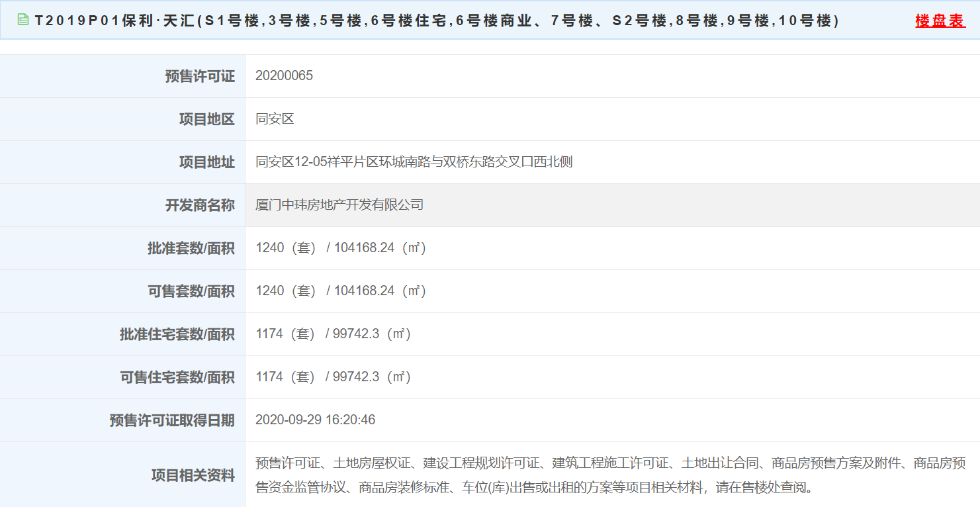The width and height of the screenshot is (980, 507).
Task: Click the 可售套数/面积 label
Action: (x=191, y=291)
